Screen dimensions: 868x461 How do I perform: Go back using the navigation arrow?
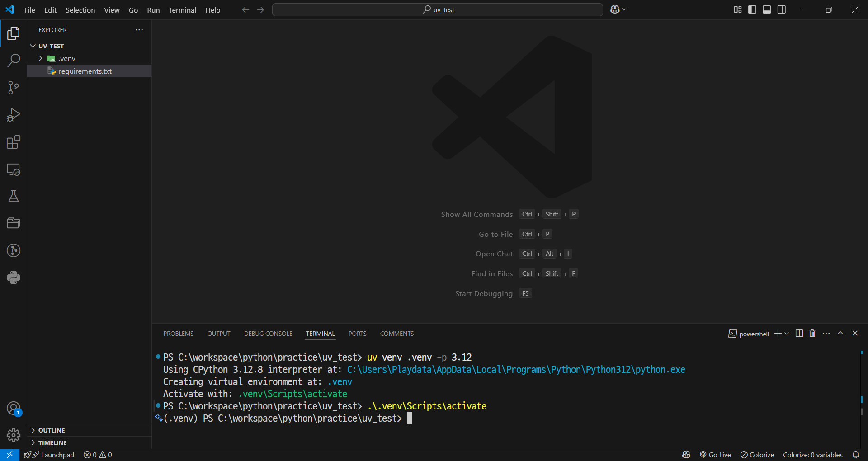point(245,9)
